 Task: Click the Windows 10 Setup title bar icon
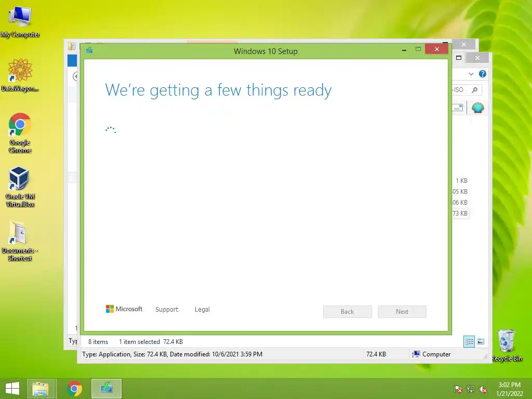pyautogui.click(x=89, y=50)
